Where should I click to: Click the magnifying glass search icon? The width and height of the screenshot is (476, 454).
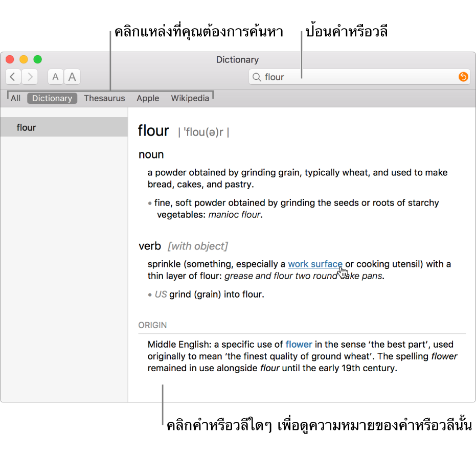pyautogui.click(x=257, y=77)
